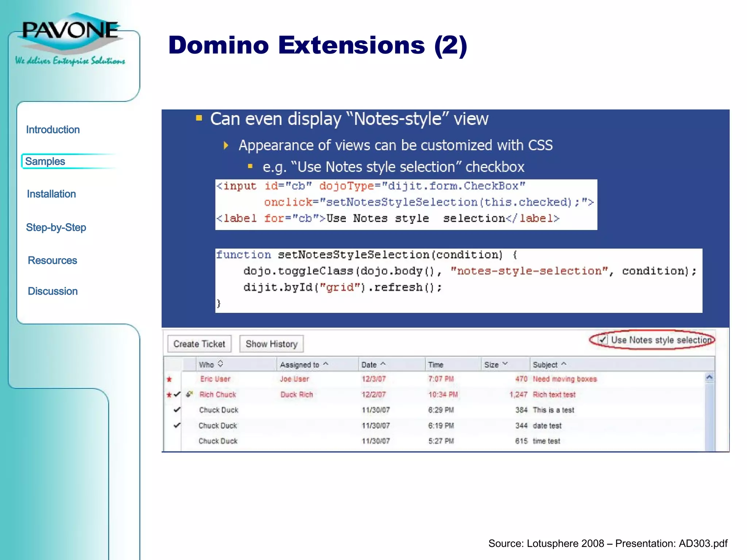
Task: Sort descending on the Size column
Action: (505, 364)
